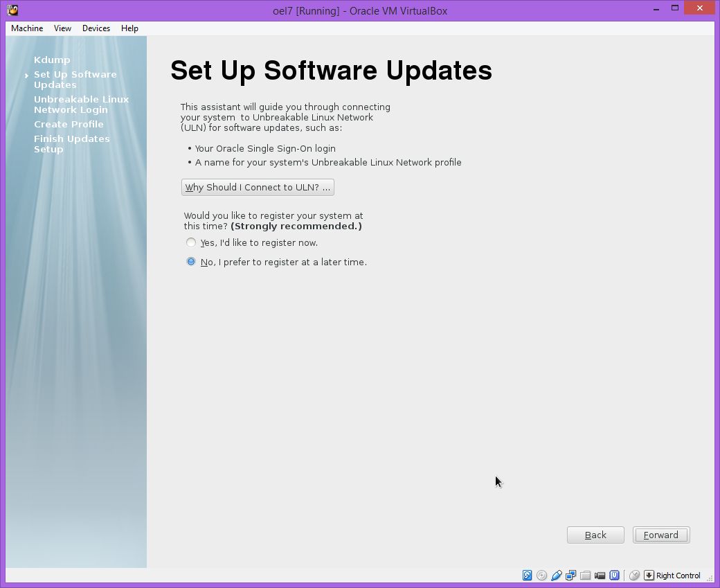Select 'No, I prefer to register later'
The image size is (720, 588).
[190, 262]
